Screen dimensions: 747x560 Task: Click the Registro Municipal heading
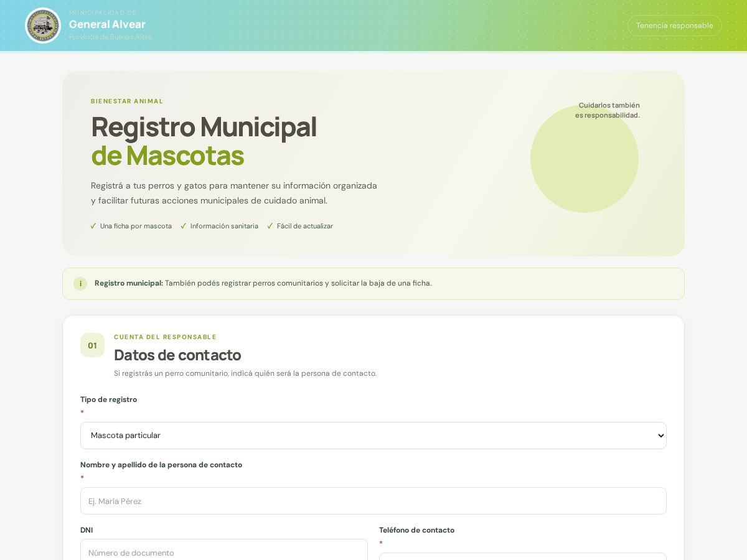tap(204, 127)
